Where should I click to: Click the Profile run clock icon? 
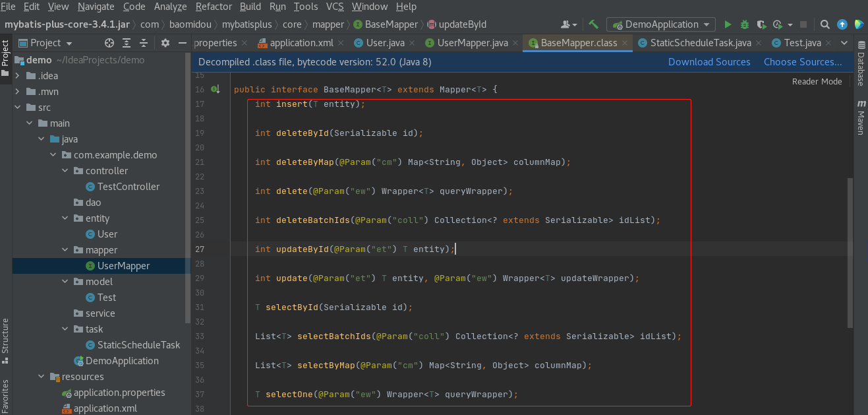coord(778,24)
